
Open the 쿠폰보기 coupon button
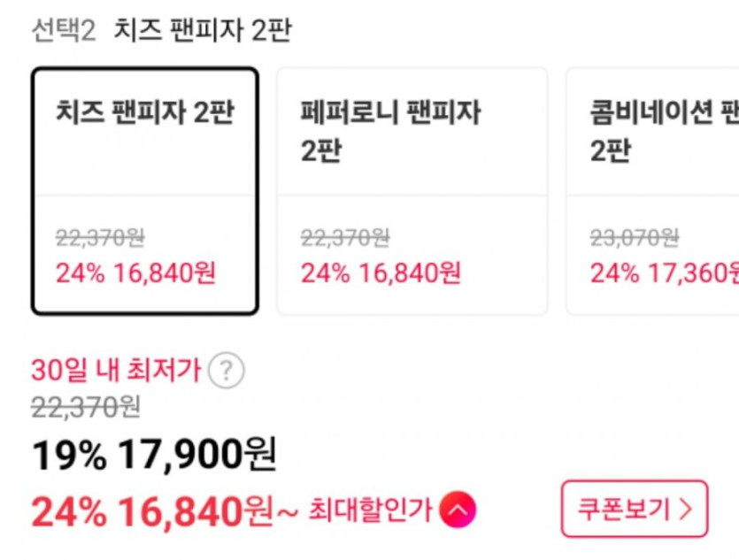coord(634,509)
